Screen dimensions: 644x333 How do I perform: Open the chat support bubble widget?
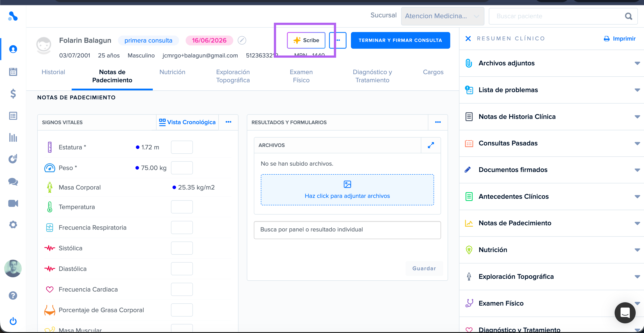point(625,312)
